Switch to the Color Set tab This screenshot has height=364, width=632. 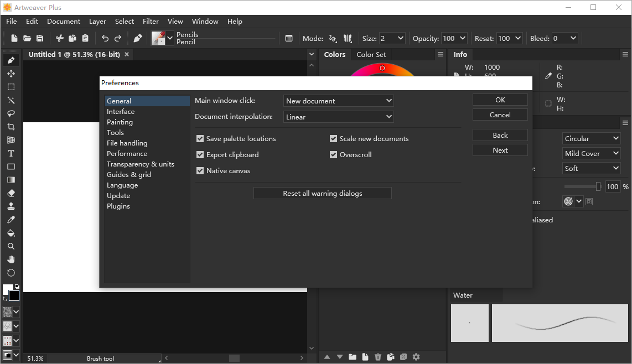(x=371, y=54)
